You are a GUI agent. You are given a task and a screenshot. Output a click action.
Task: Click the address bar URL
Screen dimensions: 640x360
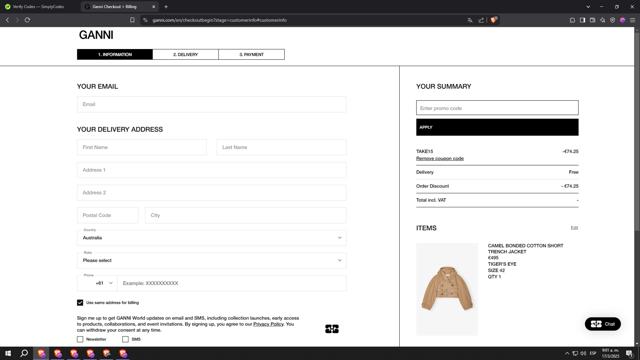tap(219, 20)
